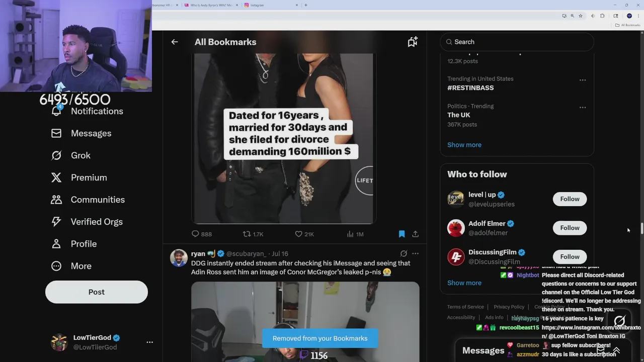Focus the Search input field

click(517, 42)
